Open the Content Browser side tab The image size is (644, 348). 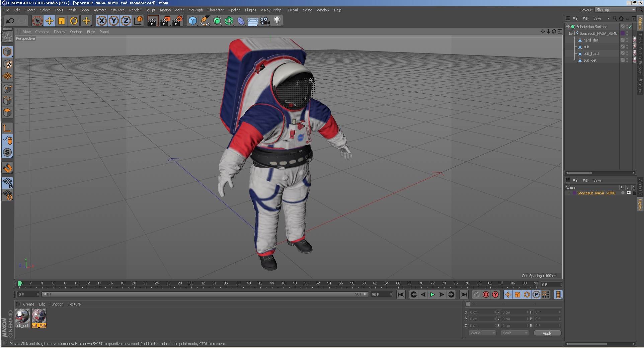click(x=640, y=61)
